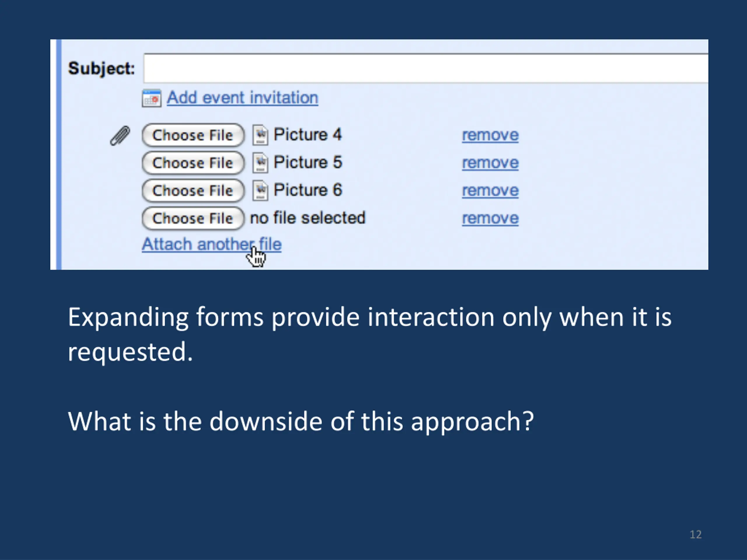Remove the row with no file selected
Screen dimensions: 747x560
[x=490, y=218]
